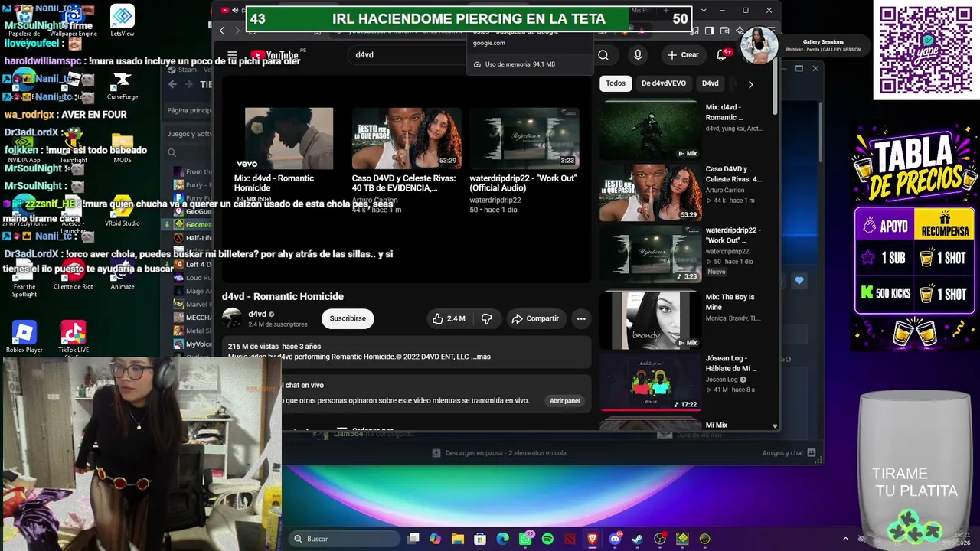The image size is (980, 551).
Task: Open WhatsApp from the taskbar
Action: pos(525,539)
